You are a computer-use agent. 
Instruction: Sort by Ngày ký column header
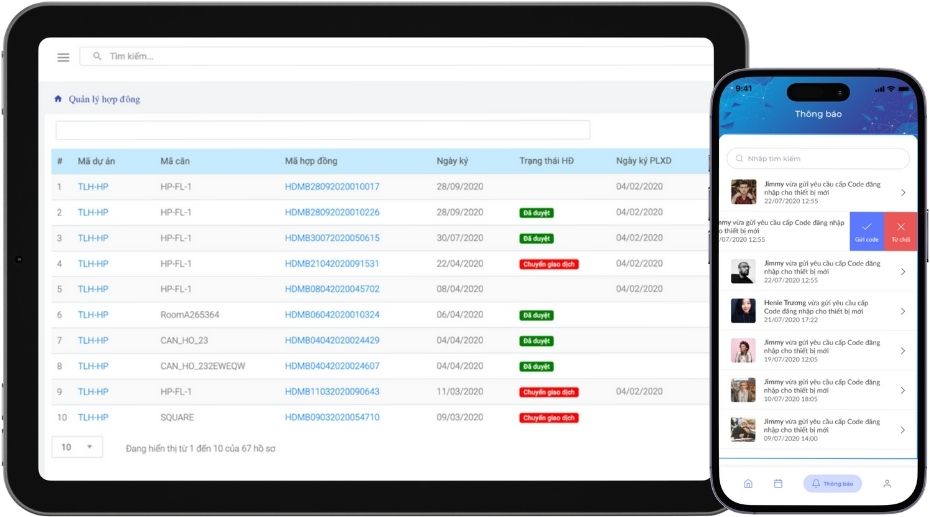pyautogui.click(x=452, y=161)
